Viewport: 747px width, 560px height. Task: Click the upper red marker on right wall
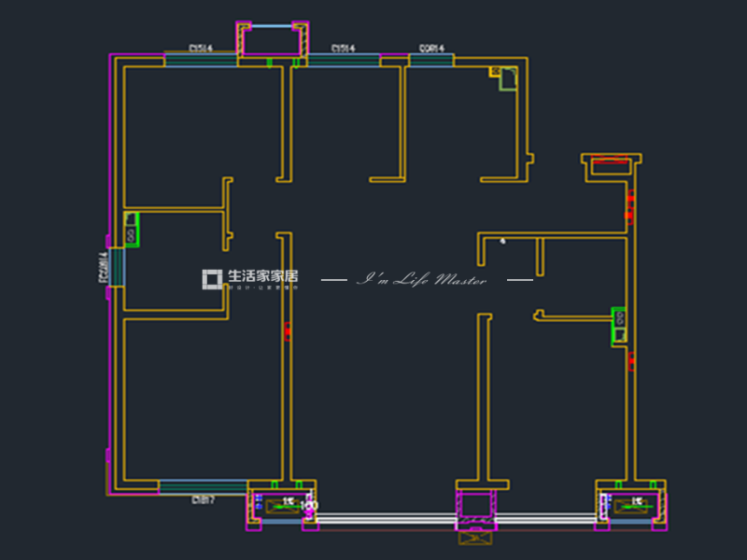(x=630, y=206)
